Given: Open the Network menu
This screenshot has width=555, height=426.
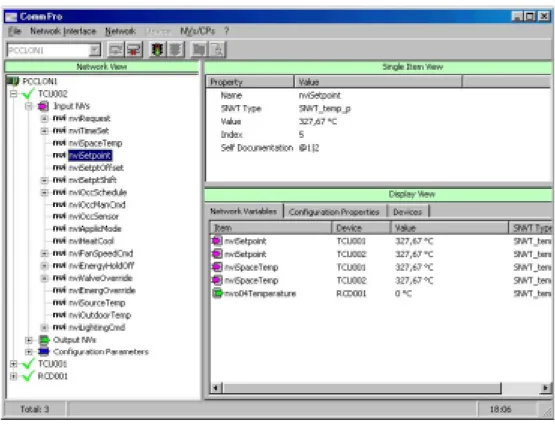Looking at the screenshot, I should [120, 31].
